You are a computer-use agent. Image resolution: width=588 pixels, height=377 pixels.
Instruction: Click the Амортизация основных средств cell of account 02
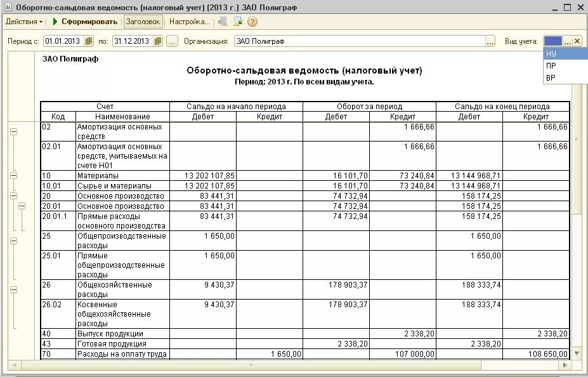click(x=122, y=131)
